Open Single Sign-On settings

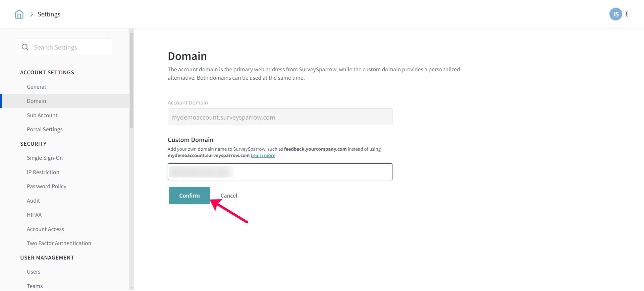click(45, 158)
